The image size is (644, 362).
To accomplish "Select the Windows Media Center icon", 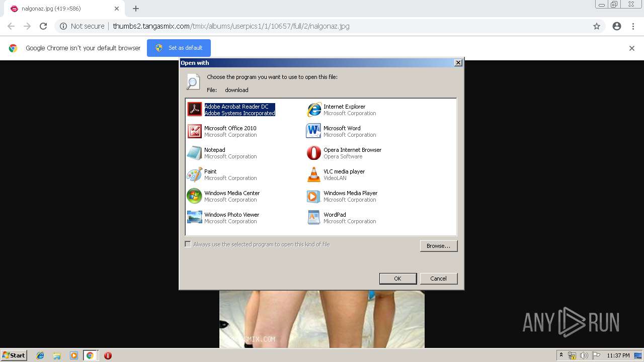I will 195,196.
